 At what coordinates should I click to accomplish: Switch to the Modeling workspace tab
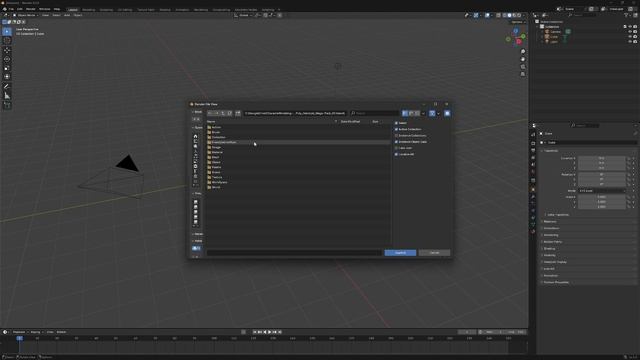coord(89,9)
